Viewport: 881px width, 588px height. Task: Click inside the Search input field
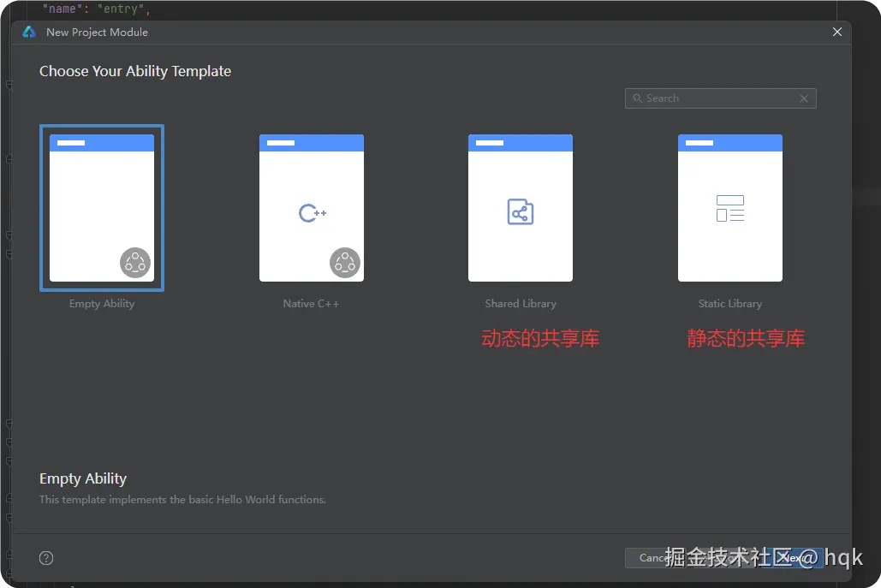[x=719, y=98]
